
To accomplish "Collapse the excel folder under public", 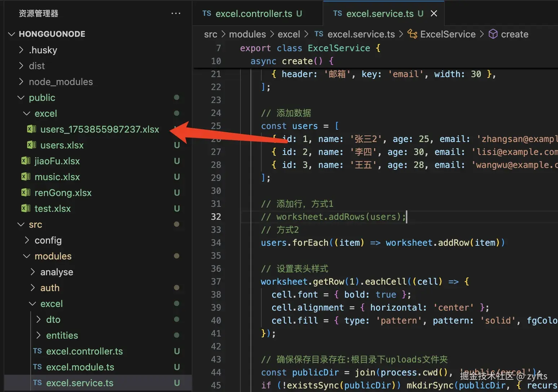I will coord(27,113).
